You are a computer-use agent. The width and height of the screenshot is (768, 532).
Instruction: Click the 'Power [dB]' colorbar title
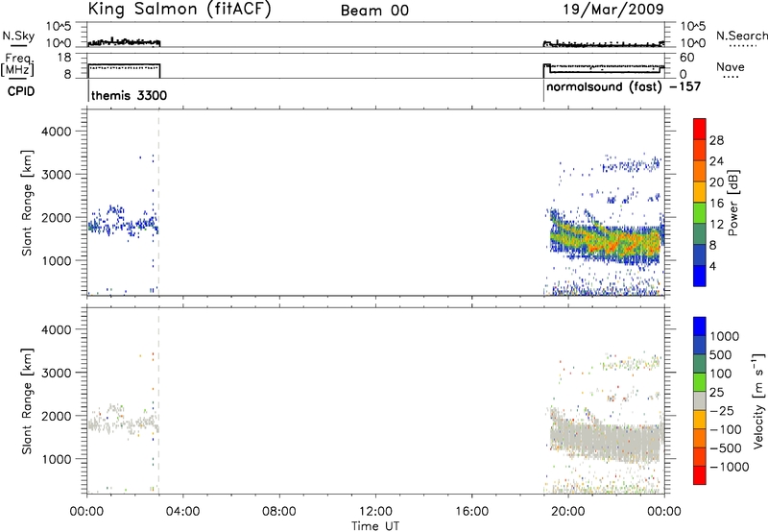pos(732,203)
